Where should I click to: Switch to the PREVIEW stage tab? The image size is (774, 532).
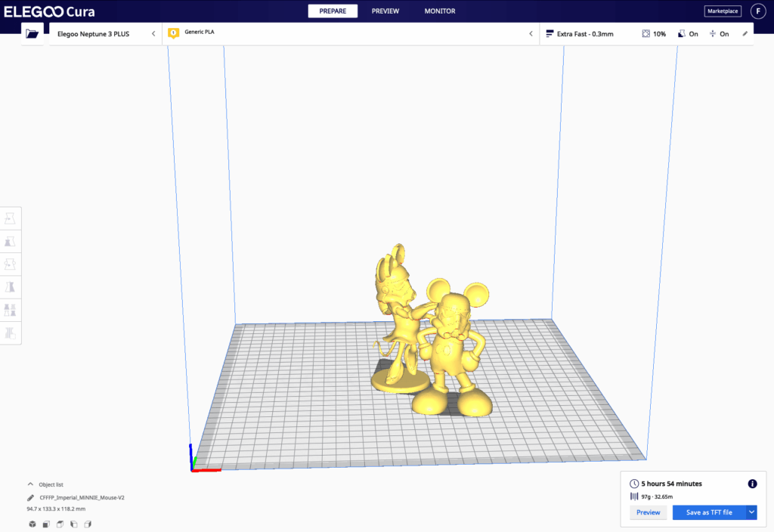pyautogui.click(x=385, y=11)
